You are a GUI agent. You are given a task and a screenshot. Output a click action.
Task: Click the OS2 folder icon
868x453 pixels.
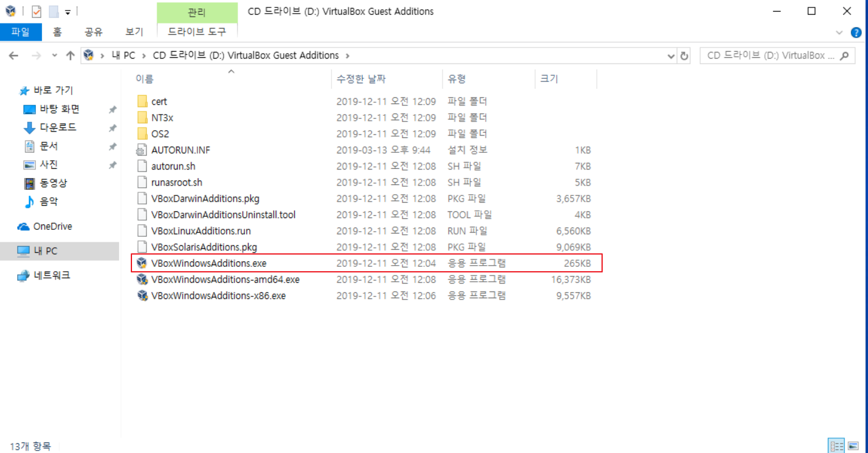142,134
